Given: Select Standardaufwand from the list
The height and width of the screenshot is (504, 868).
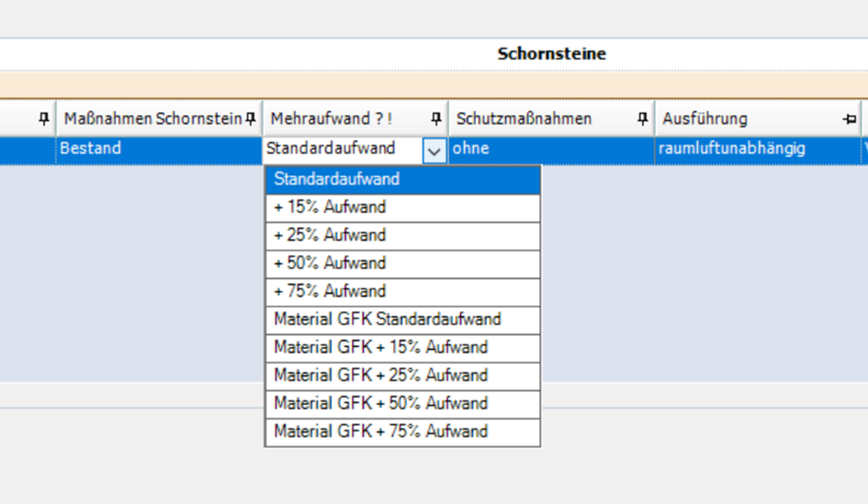Looking at the screenshot, I should tap(403, 180).
